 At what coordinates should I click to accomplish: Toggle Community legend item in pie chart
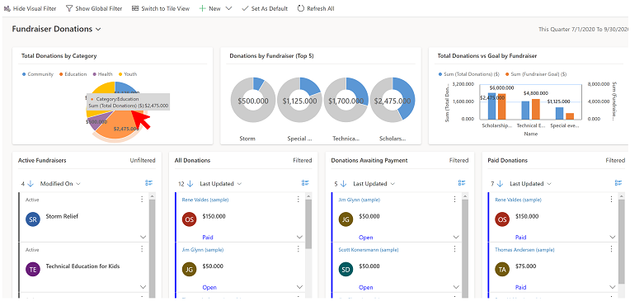pos(38,74)
